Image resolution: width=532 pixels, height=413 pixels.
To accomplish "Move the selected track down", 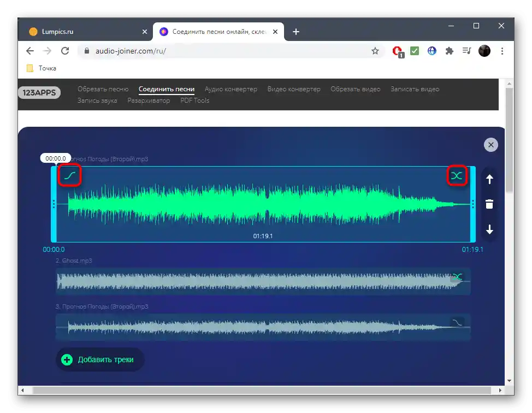I will [x=489, y=230].
